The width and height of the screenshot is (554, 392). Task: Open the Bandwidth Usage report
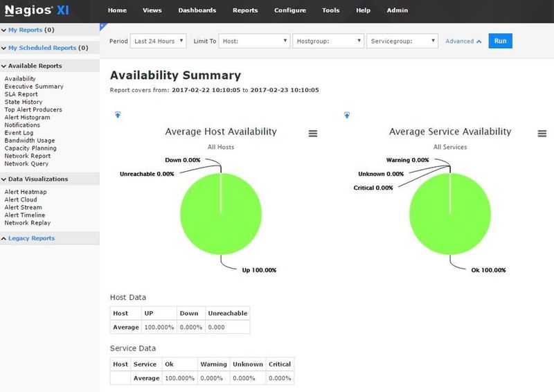coord(30,141)
